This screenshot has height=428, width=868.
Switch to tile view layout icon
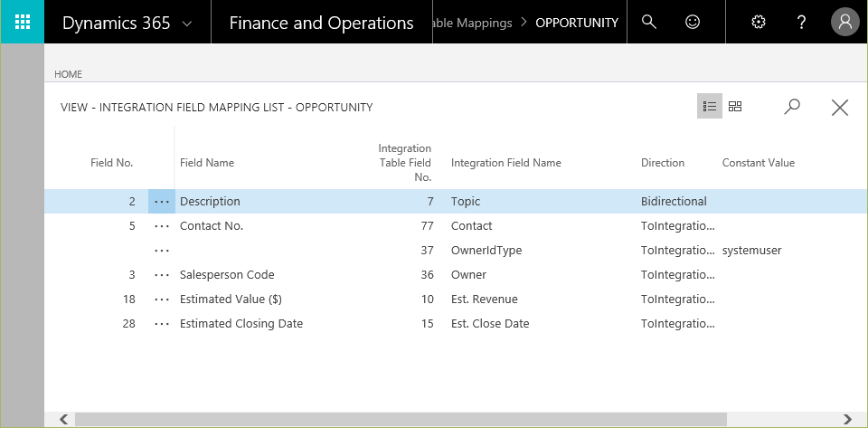pos(735,106)
